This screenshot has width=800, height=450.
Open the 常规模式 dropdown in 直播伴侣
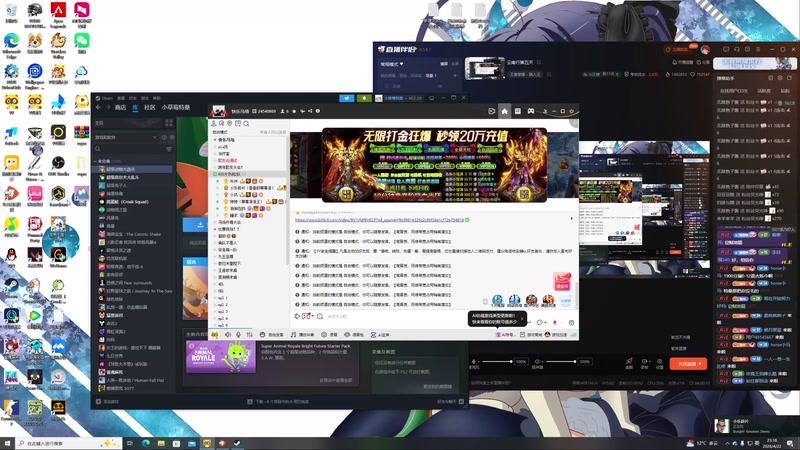click(x=392, y=64)
